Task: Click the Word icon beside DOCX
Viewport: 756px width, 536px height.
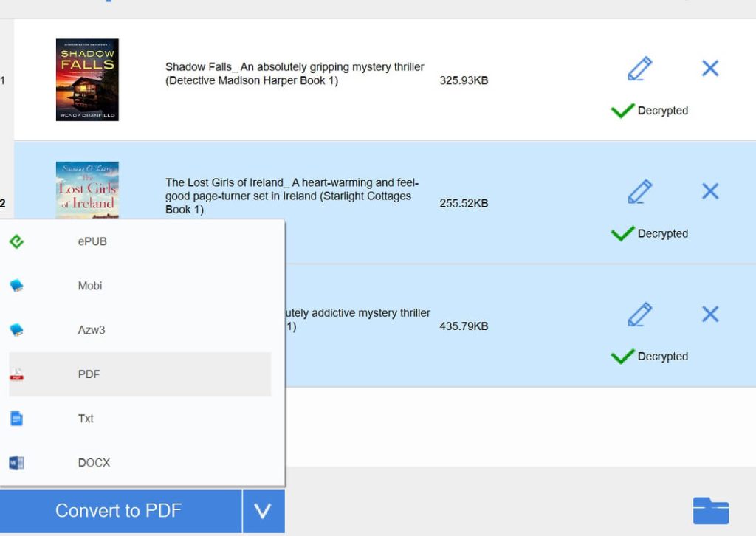Action: pos(16,463)
